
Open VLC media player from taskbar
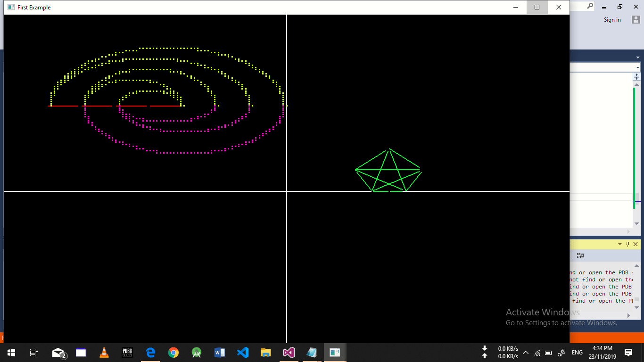104,353
